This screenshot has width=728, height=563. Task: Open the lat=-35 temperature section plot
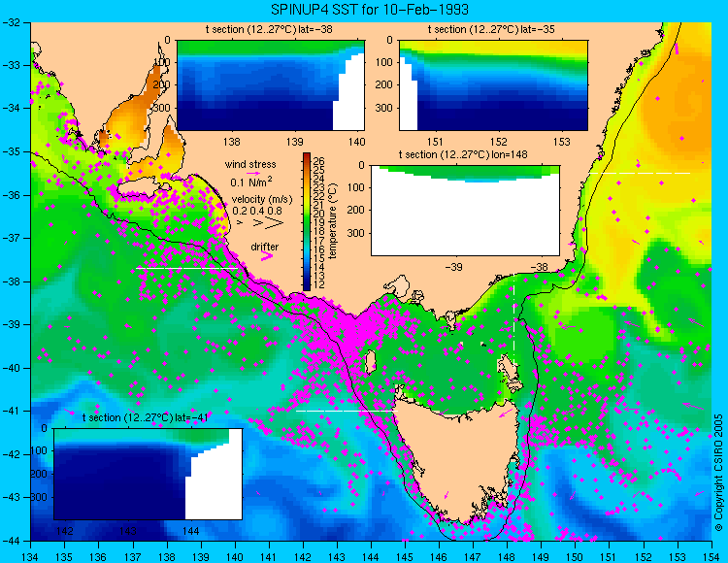[493, 85]
